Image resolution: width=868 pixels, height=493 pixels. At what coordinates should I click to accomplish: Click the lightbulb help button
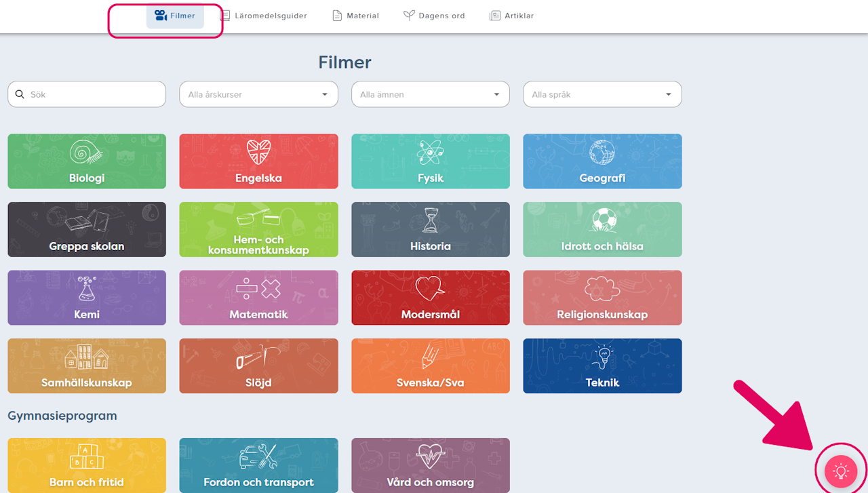[841, 471]
